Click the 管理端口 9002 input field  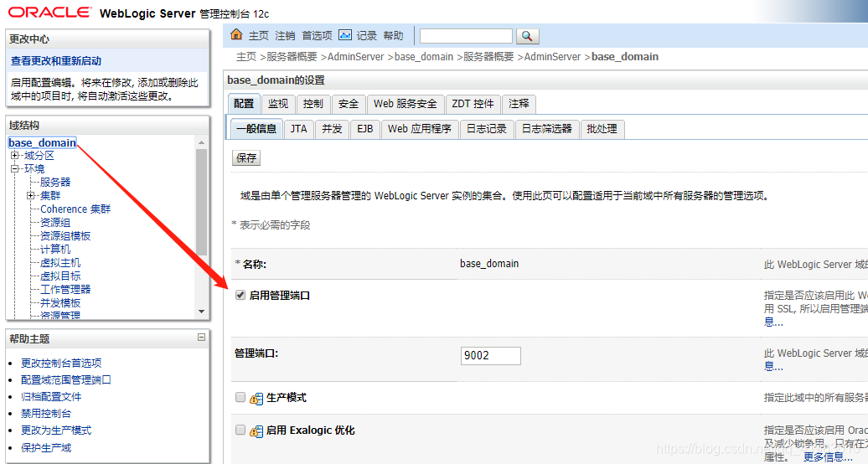(490, 355)
